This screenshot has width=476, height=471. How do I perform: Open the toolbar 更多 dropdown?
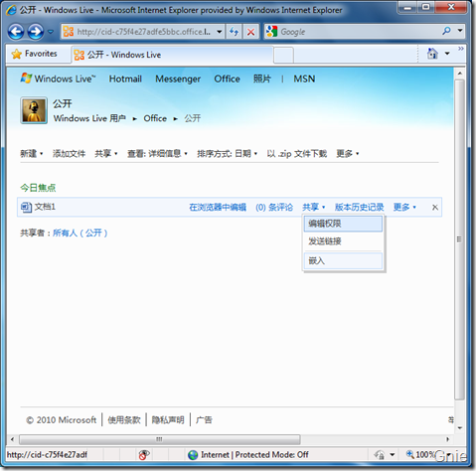(348, 154)
